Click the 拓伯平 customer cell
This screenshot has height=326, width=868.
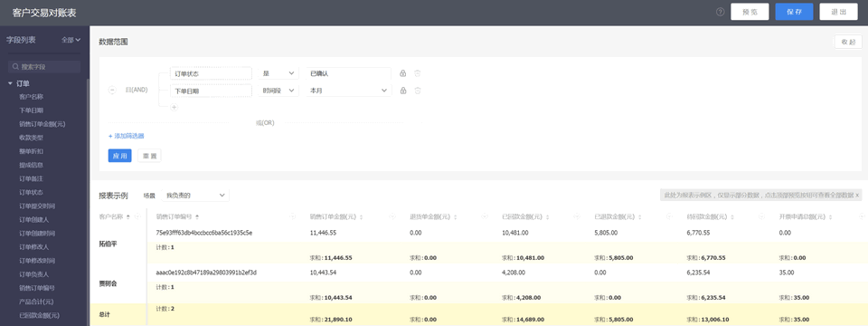coord(108,244)
